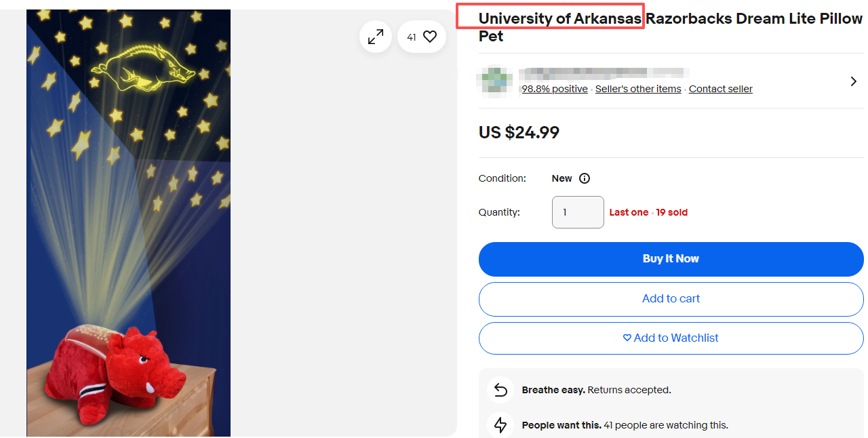Screen dimensions: 868x438
Task: View the Seller's other items link
Action: click(638, 89)
